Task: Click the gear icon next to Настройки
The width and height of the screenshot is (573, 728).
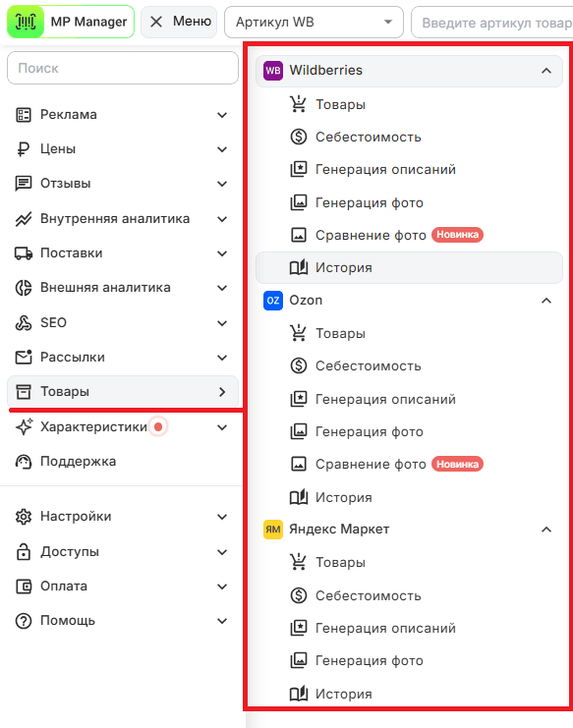Action: click(24, 517)
